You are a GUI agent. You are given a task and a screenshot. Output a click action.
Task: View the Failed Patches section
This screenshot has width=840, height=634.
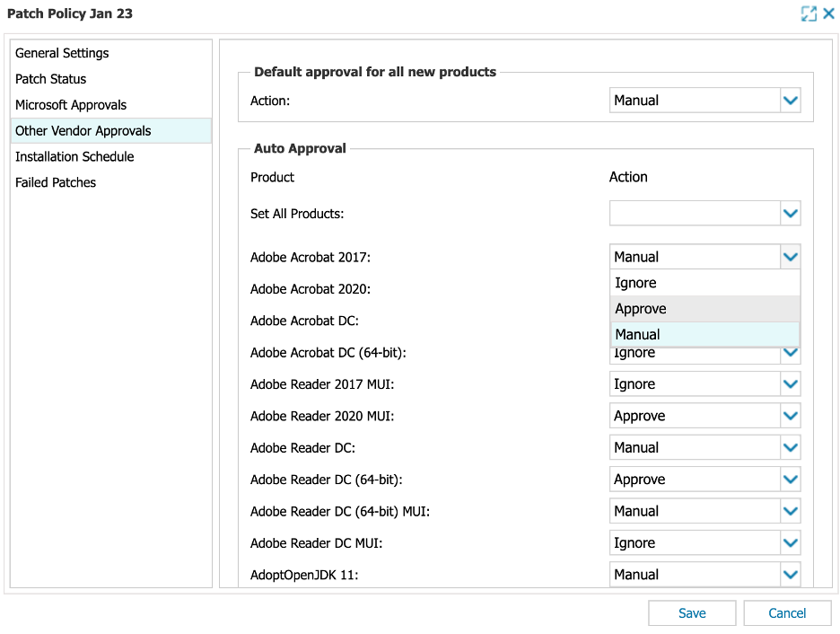(55, 182)
